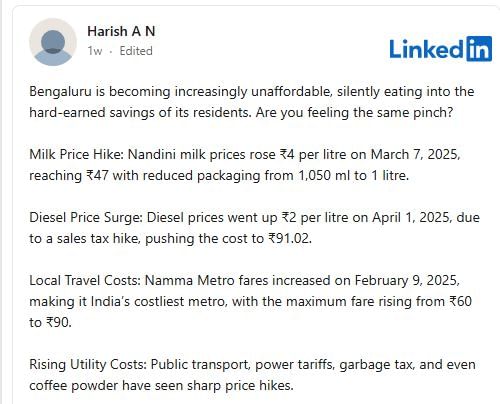The width and height of the screenshot is (500, 404).
Task: Click the 'Edited' label
Action: (x=136, y=51)
